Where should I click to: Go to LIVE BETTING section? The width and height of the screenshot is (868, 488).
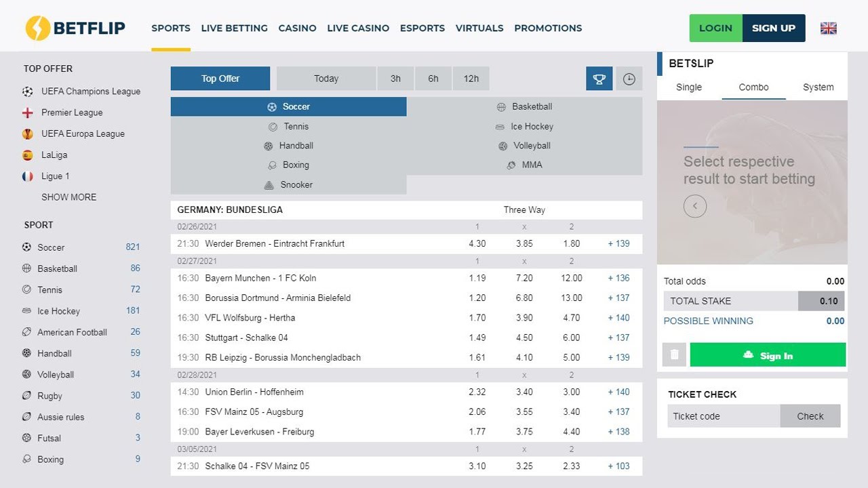[x=234, y=28]
